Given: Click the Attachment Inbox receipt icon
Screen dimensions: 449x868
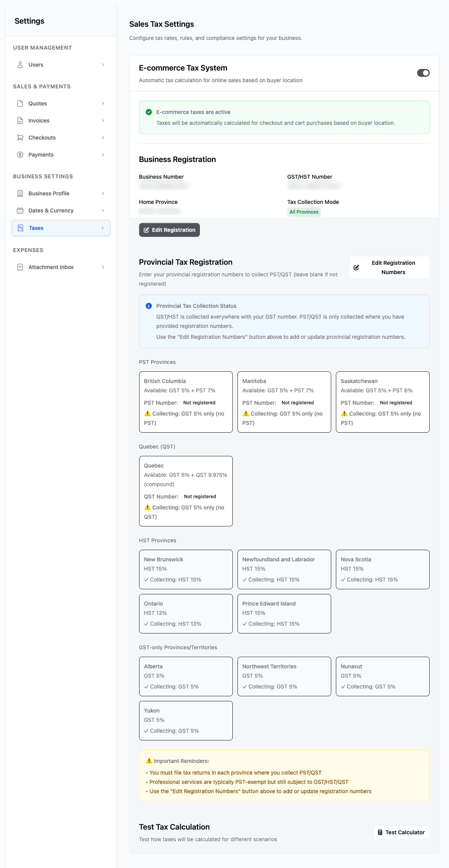Looking at the screenshot, I should (20, 267).
